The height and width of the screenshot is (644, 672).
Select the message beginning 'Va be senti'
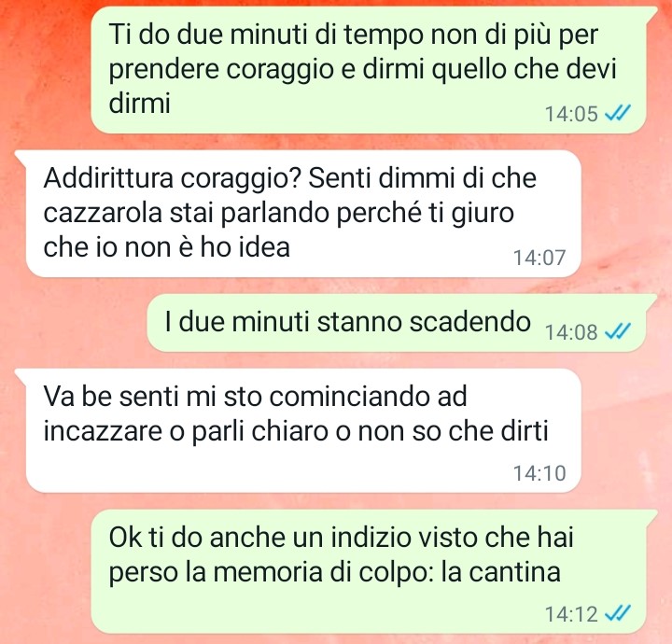[299, 430]
